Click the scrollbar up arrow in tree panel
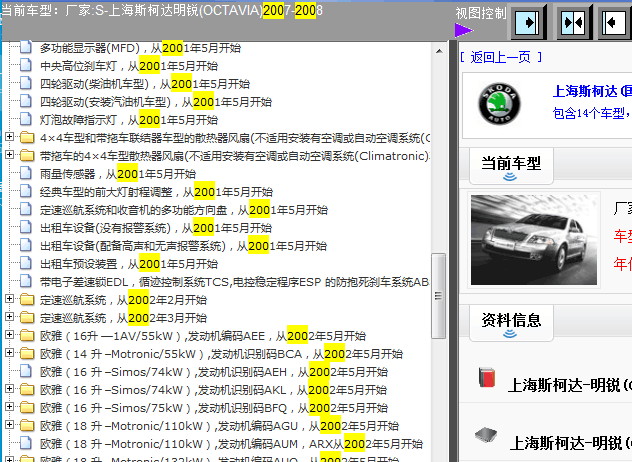 click(x=439, y=51)
